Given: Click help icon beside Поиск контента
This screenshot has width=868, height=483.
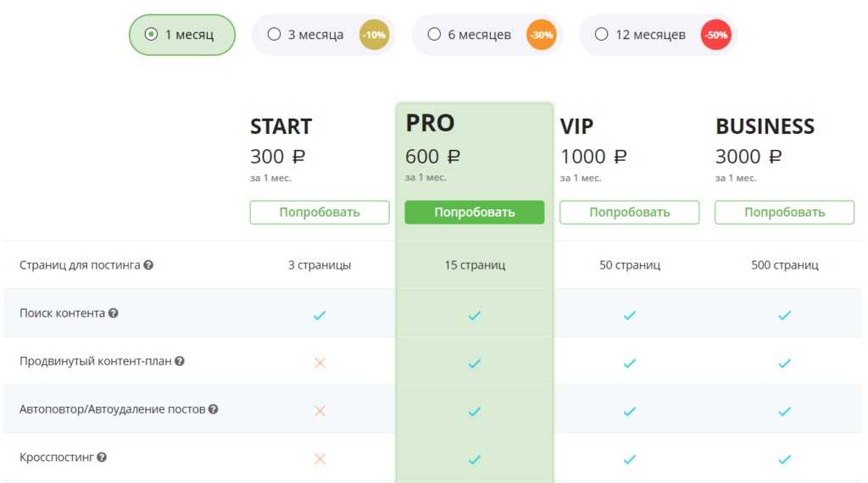Looking at the screenshot, I should [x=114, y=314].
